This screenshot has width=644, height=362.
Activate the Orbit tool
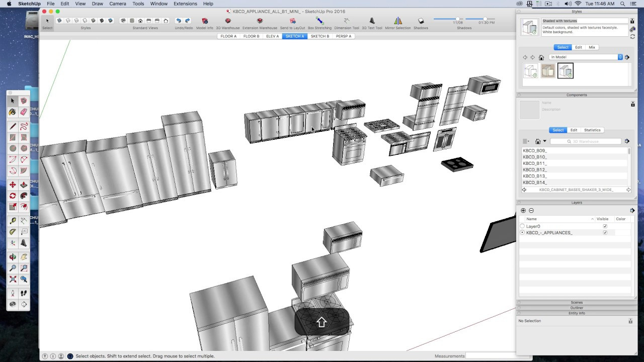[x=13, y=257]
